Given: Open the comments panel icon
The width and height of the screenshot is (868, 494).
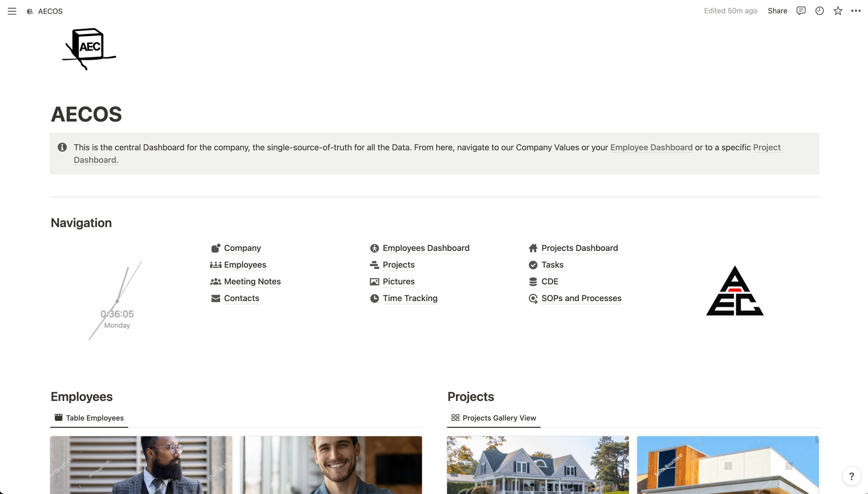Looking at the screenshot, I should (x=801, y=11).
